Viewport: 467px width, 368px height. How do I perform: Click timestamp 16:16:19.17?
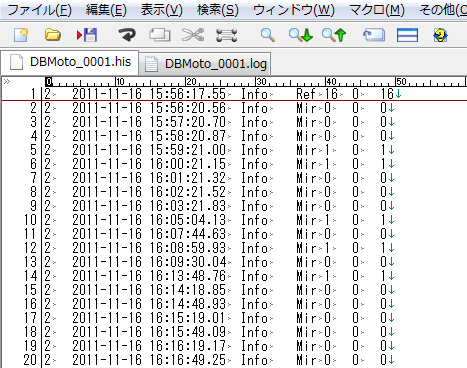pos(188,346)
